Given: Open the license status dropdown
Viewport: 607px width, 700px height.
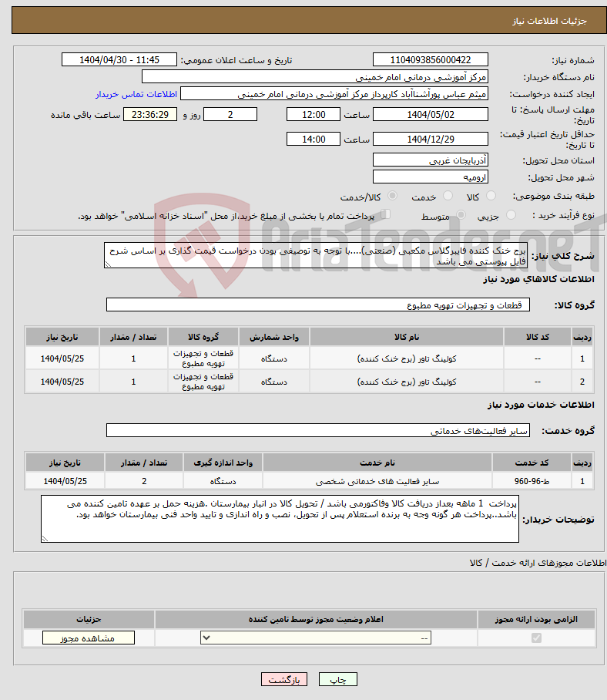Looking at the screenshot, I should (x=316, y=638).
